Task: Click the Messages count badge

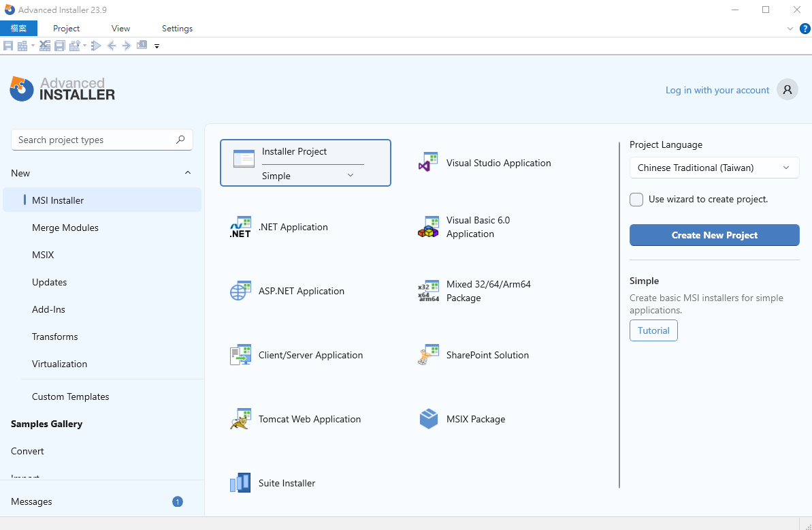Action: pyautogui.click(x=178, y=501)
